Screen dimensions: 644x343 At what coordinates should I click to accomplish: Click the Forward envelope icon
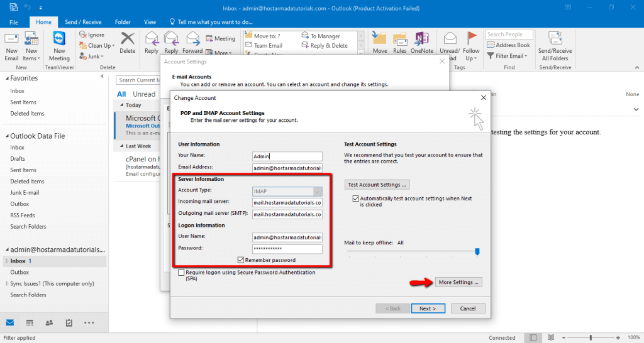192,38
